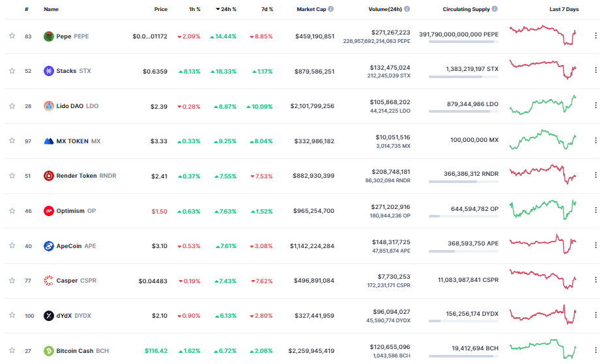Click the Stacks coin logo icon
The image size is (610, 364).
click(49, 71)
